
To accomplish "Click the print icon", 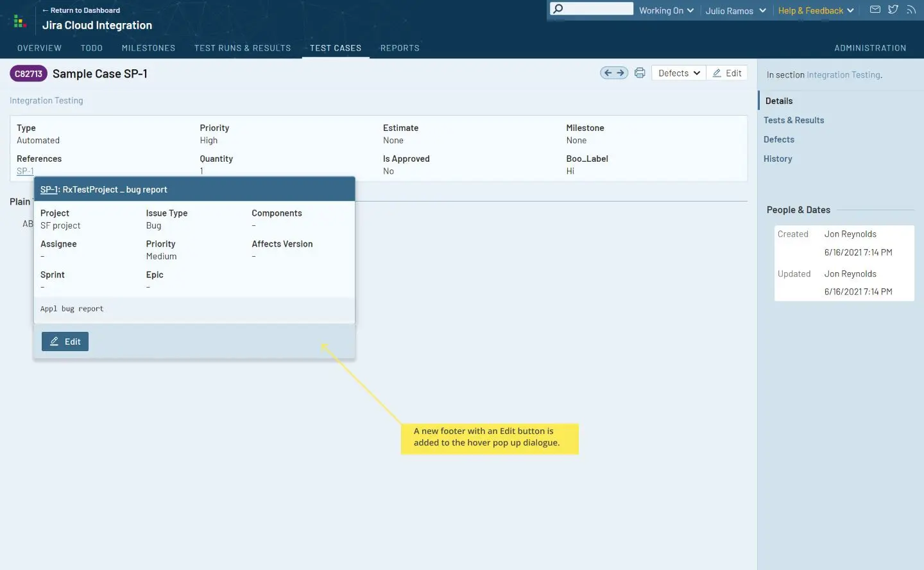I will click(640, 73).
